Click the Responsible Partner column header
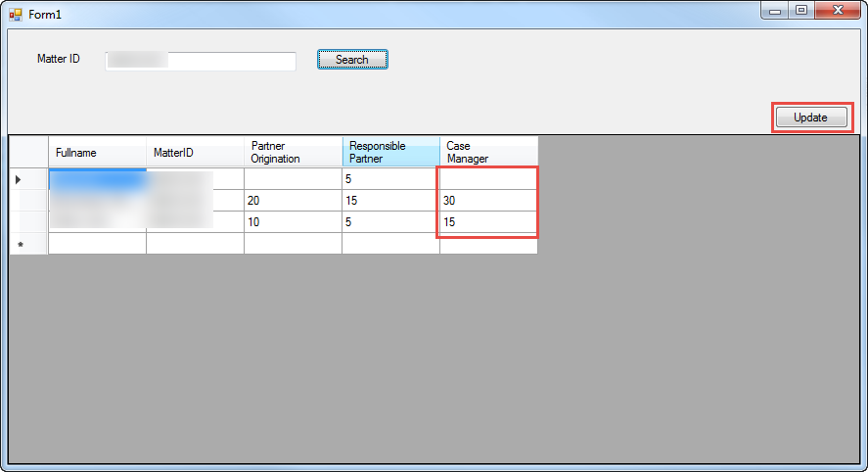The height and width of the screenshot is (472, 868). pos(390,153)
